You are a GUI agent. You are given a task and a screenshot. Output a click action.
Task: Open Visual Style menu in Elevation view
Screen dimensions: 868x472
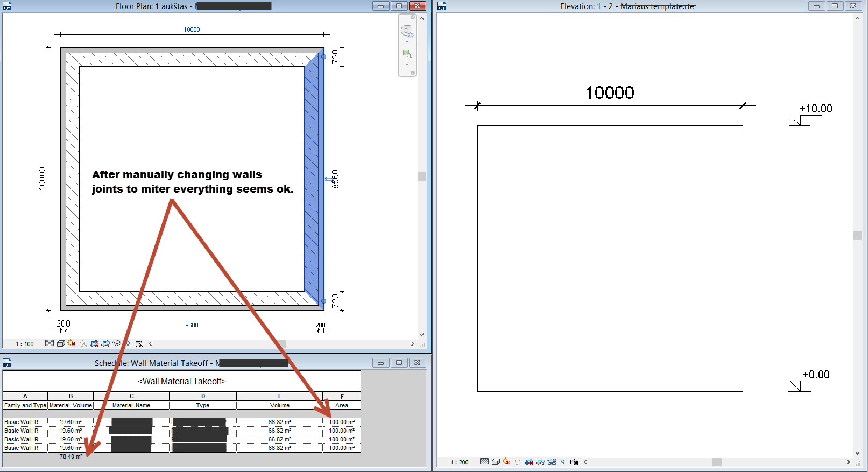click(496, 462)
